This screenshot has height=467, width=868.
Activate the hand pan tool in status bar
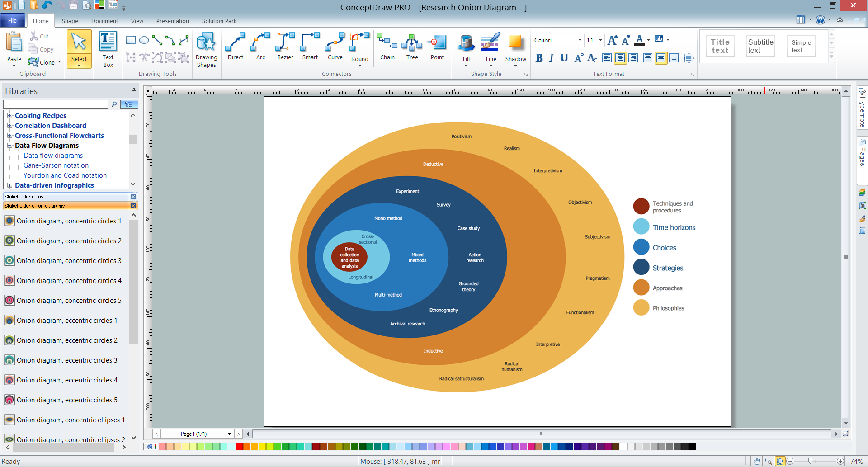[756, 461]
